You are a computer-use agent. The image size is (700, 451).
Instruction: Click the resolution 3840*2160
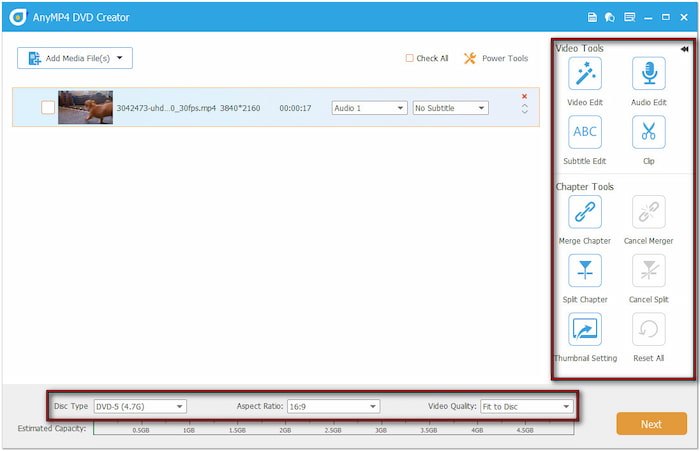coord(240,108)
